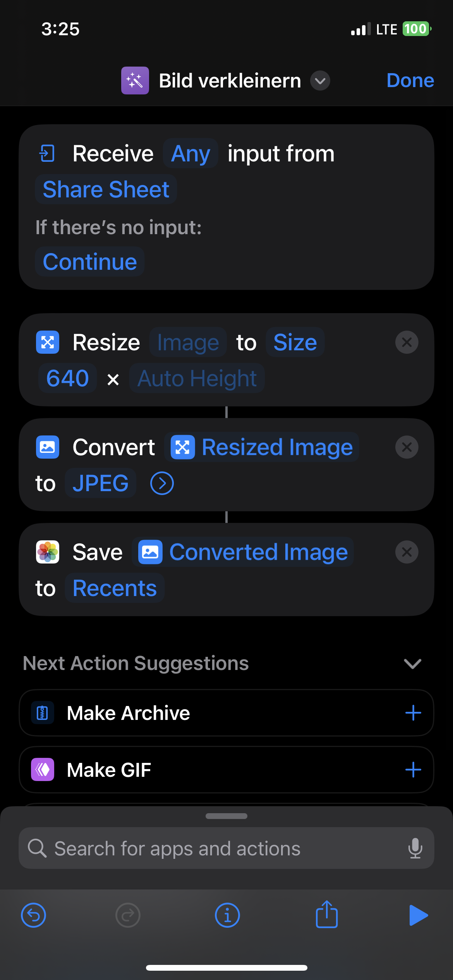Expand Convert action options arrow
This screenshot has height=980, width=453.
point(162,483)
